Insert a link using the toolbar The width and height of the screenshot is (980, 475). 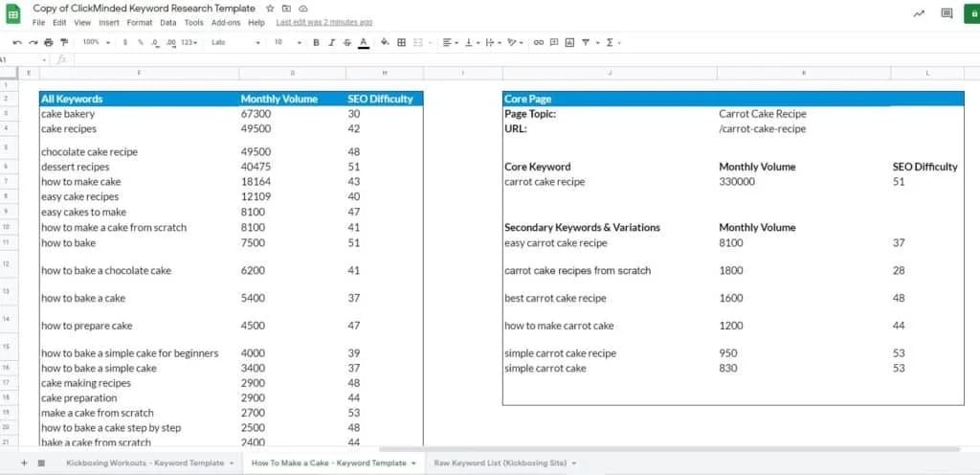(538, 42)
